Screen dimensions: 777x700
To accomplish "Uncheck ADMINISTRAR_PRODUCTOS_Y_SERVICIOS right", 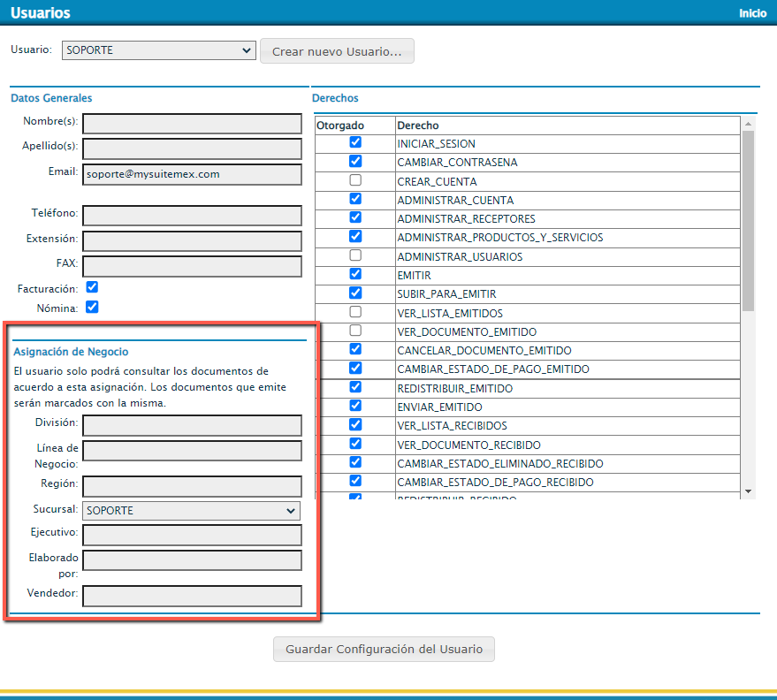I will pyautogui.click(x=355, y=236).
